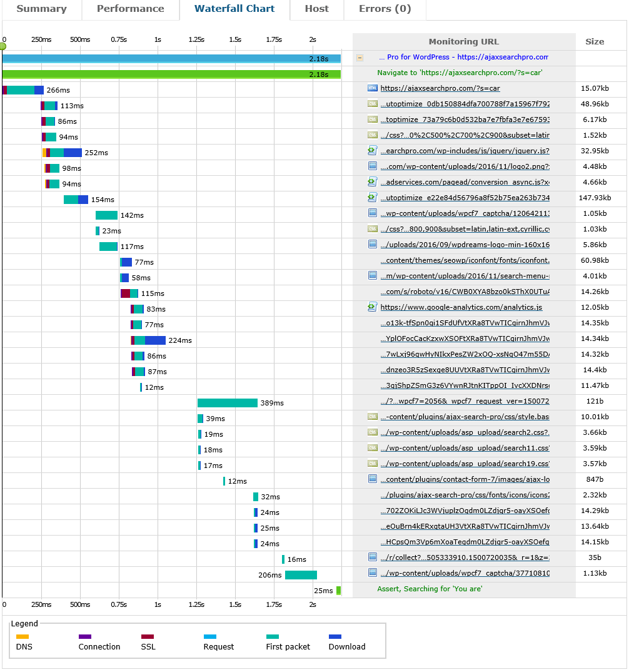Click the CSS icon next to the autoptimize stylesheet

click(x=370, y=105)
